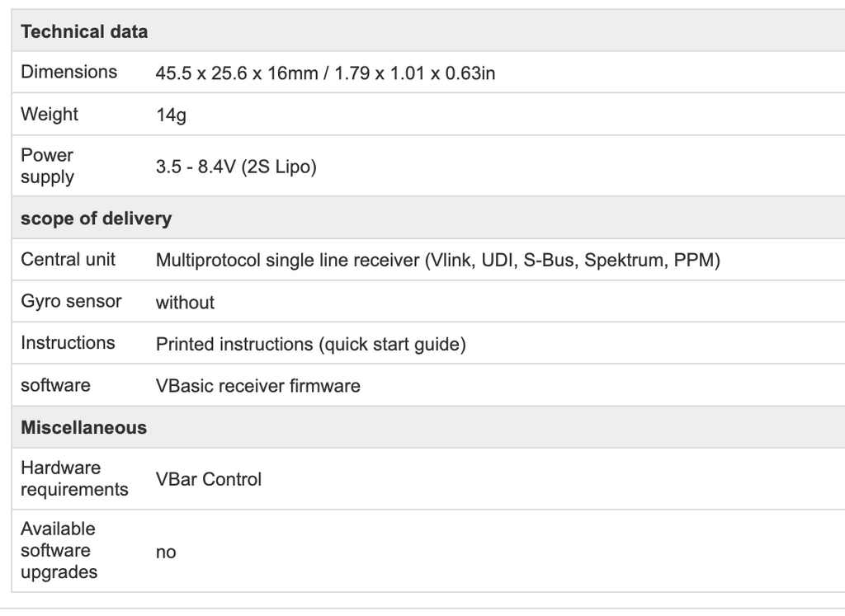Viewport: 845px width, 616px height.
Task: Click the "Central unit" row label
Action: pyautogui.click(x=68, y=260)
